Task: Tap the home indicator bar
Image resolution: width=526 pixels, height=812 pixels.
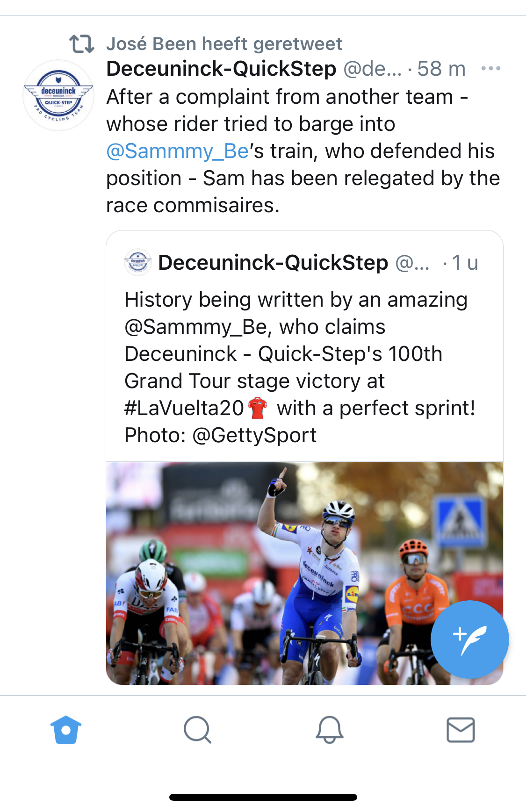Action: [263, 797]
